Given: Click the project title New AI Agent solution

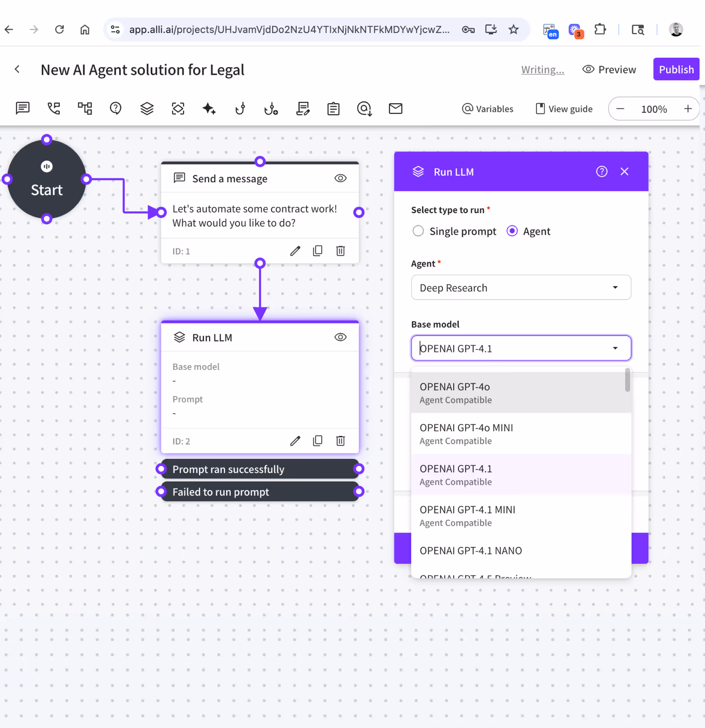Looking at the screenshot, I should [143, 70].
